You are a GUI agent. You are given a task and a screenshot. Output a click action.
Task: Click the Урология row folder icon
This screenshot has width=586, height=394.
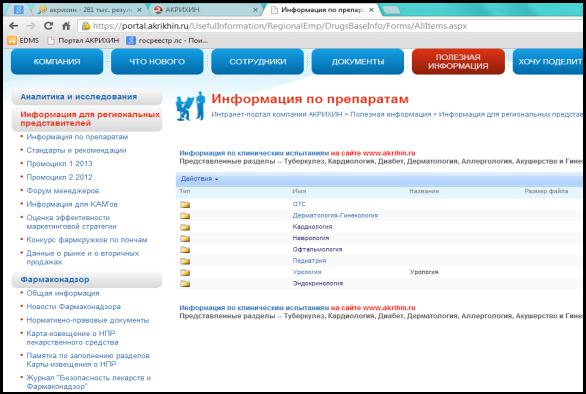(x=185, y=273)
